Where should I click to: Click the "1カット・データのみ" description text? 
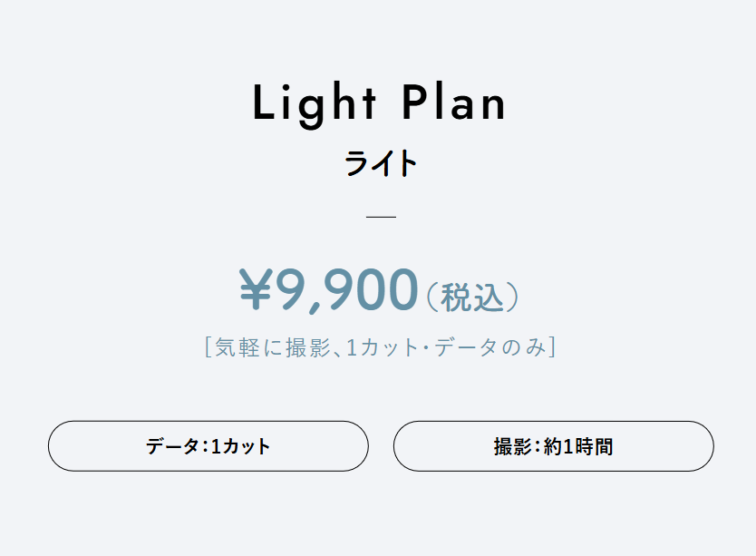[439, 347]
